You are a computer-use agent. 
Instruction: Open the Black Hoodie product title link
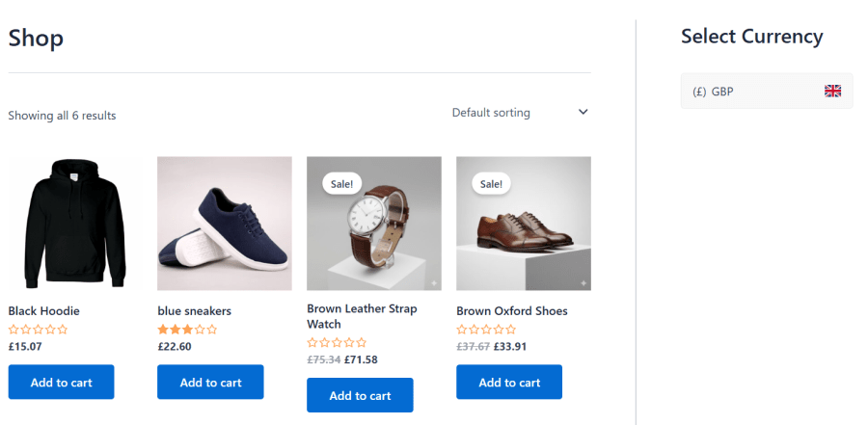[x=43, y=311]
